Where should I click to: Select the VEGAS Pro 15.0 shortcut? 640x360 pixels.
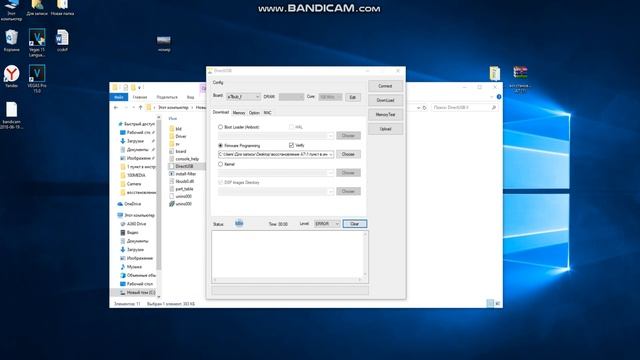pos(37,79)
